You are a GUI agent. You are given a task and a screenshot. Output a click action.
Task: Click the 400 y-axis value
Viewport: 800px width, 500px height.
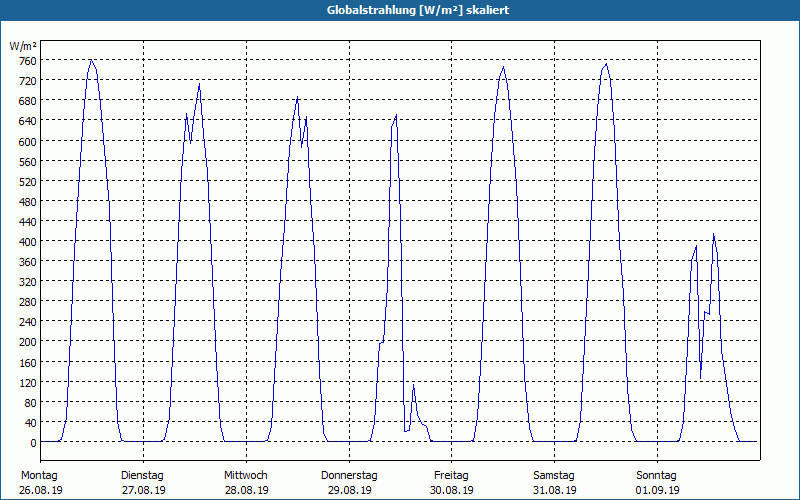28,242
